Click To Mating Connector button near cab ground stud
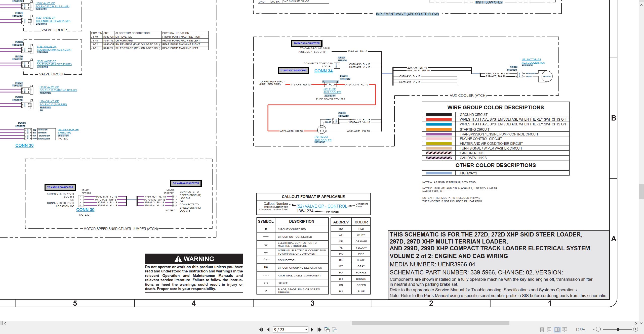Image resolution: width=644 pixels, height=334 pixels. [307, 43]
